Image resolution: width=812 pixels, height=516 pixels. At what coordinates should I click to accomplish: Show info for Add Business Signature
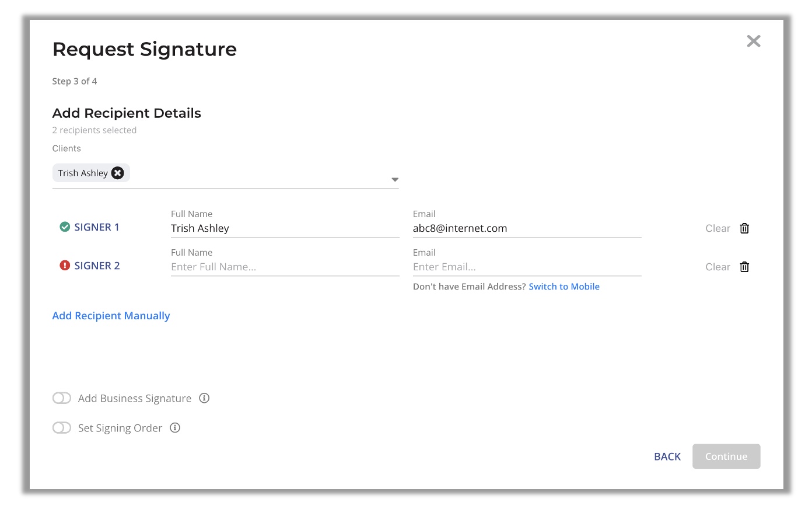(204, 398)
